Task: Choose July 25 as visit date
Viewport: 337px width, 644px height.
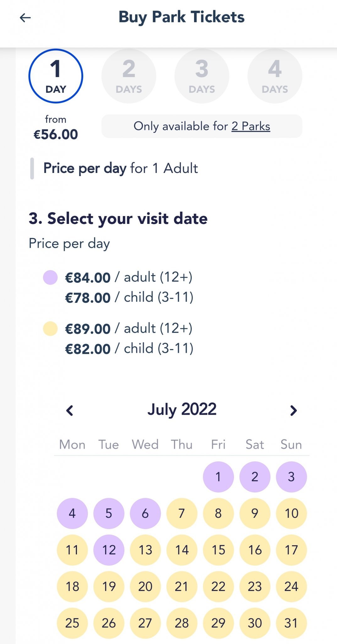Action: pyautogui.click(x=72, y=623)
